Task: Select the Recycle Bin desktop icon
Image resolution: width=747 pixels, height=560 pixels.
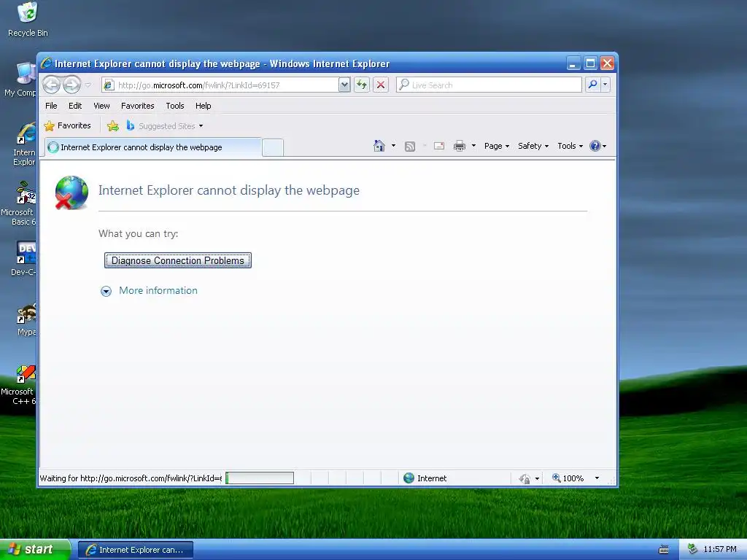Action: [x=28, y=20]
